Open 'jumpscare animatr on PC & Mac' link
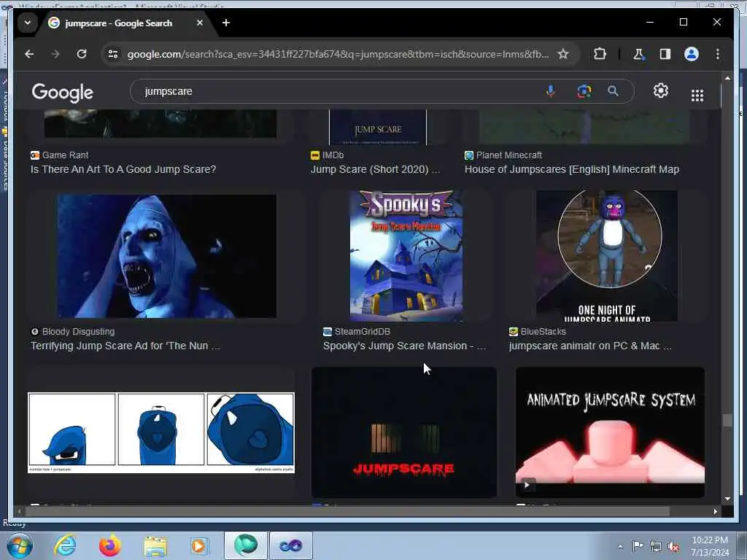Screen dimensions: 747x560 [590, 346]
